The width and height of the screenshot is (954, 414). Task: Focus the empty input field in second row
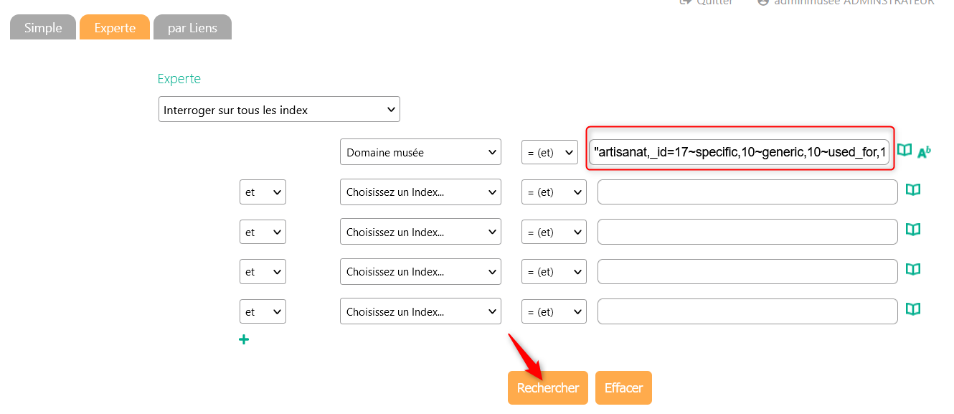(x=747, y=191)
